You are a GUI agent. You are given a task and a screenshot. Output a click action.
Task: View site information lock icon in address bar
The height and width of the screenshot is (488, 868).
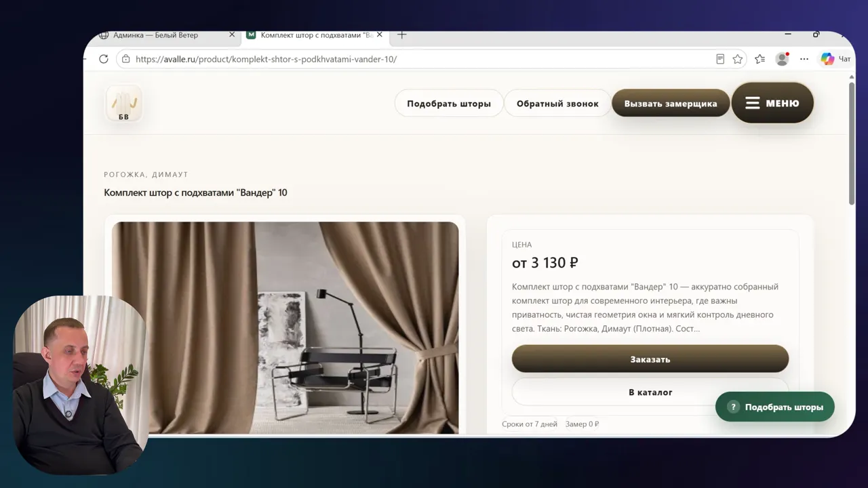pos(125,59)
